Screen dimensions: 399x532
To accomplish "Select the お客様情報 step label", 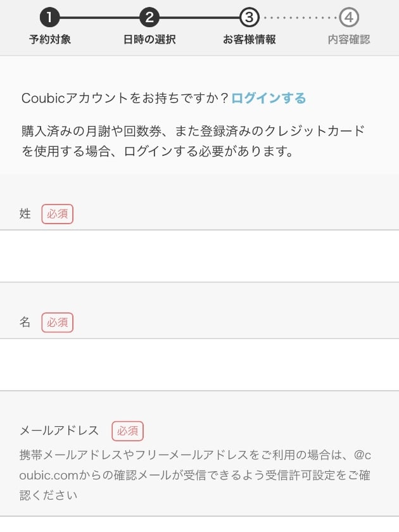I will coord(249,39).
